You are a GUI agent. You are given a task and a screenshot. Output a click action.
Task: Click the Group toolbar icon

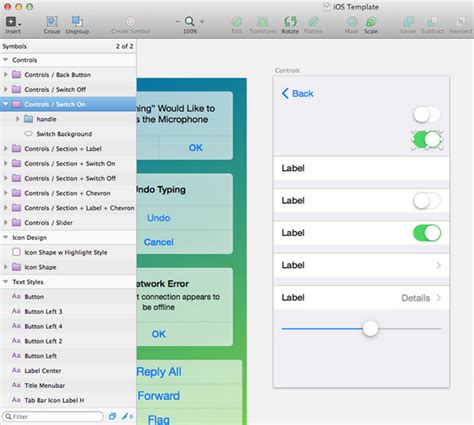click(52, 22)
